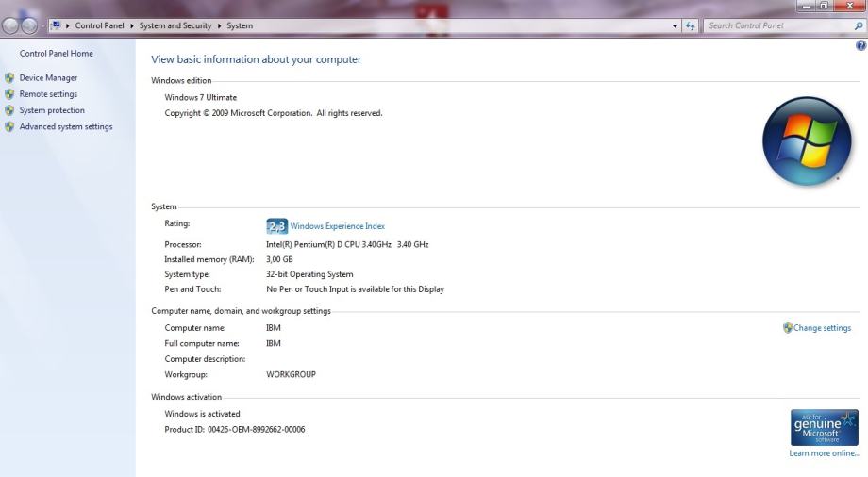Minimize the System window
This screenshot has width=868, height=477.
tap(806, 6)
